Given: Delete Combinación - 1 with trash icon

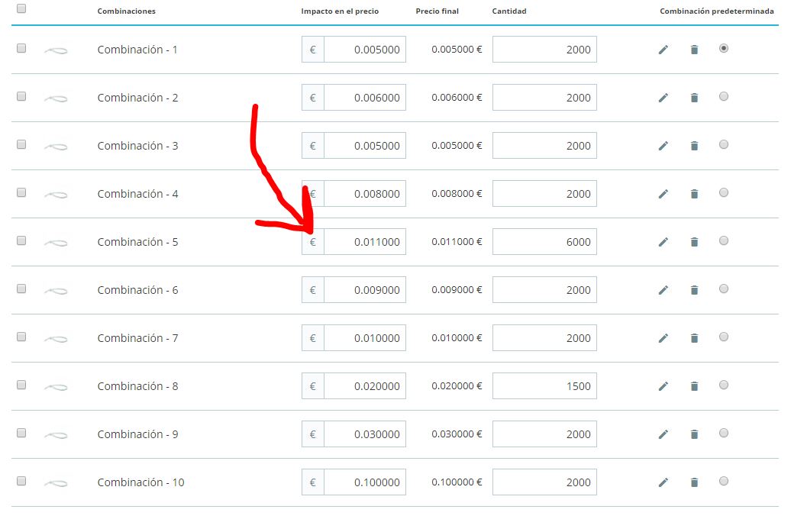Looking at the screenshot, I should (694, 50).
